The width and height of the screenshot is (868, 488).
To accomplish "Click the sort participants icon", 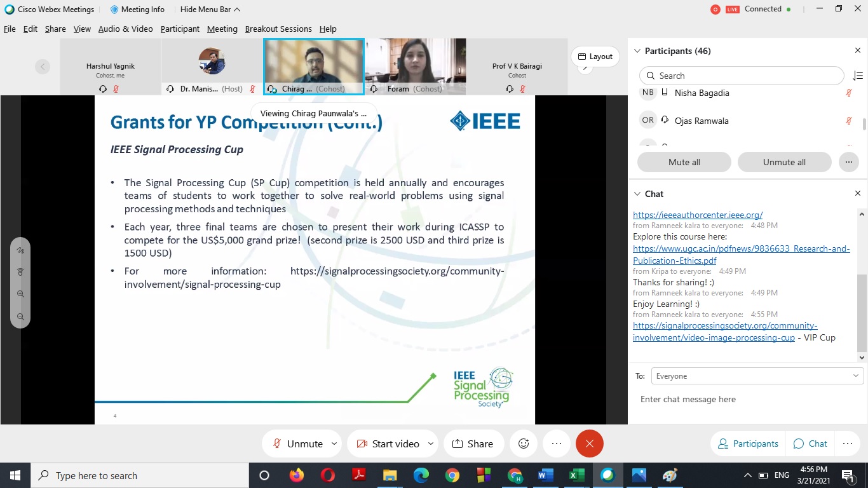I will coord(857,76).
